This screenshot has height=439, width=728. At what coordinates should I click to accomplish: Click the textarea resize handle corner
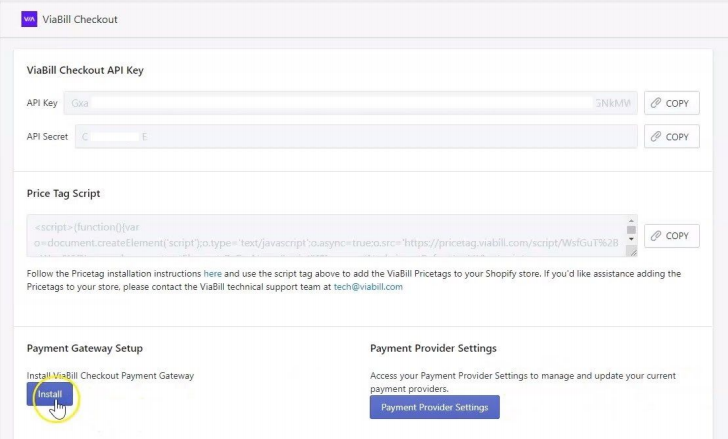(x=632, y=252)
